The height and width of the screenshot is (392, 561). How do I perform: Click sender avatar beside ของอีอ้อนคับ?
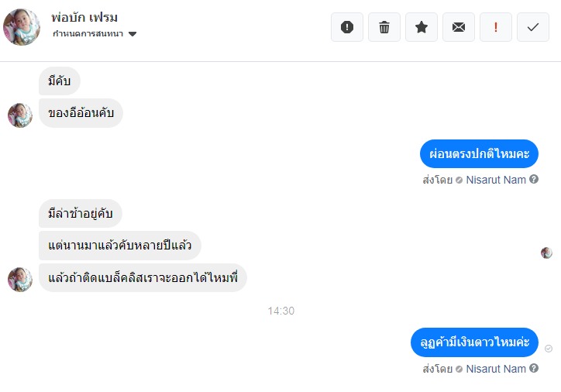point(20,115)
